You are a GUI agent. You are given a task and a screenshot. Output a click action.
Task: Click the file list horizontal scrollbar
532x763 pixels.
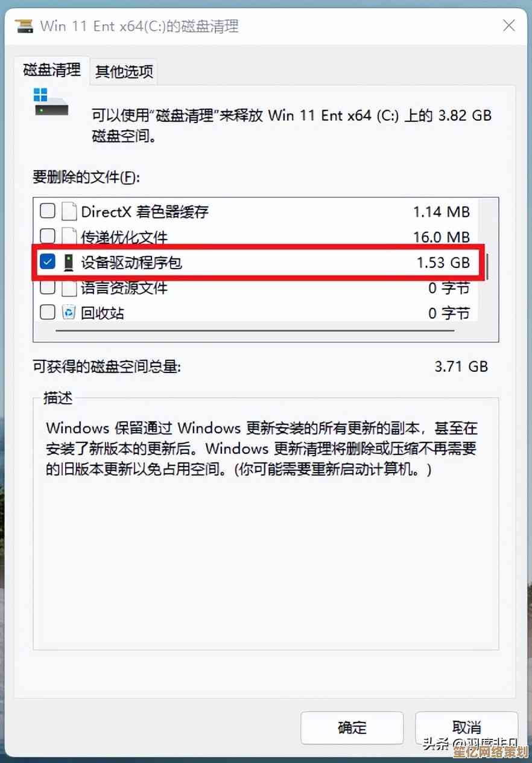pos(267,331)
